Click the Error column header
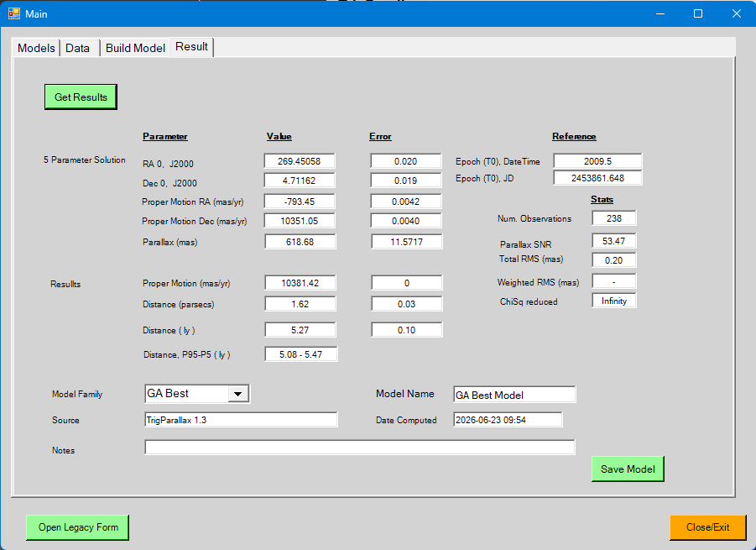Image resolution: width=756 pixels, height=550 pixels. [x=380, y=137]
